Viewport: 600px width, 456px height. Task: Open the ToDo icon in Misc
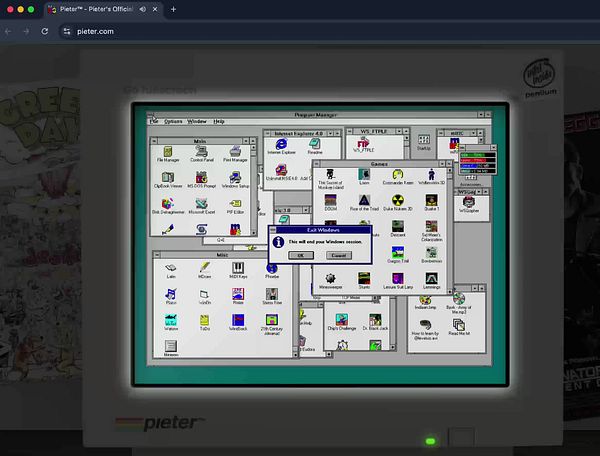(x=205, y=322)
